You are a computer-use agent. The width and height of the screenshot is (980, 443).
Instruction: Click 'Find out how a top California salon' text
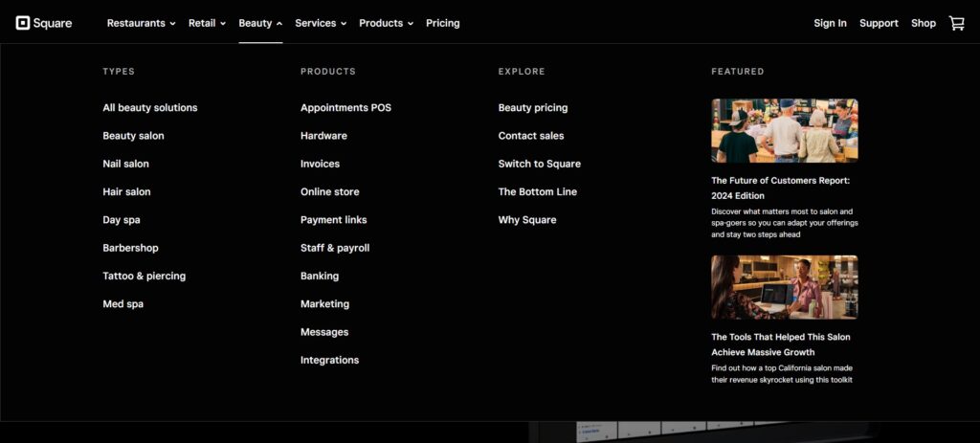click(782, 374)
